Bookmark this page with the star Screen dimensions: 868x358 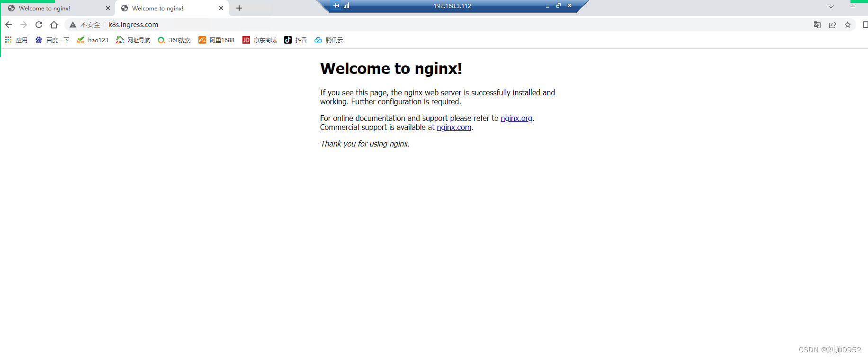[848, 25]
